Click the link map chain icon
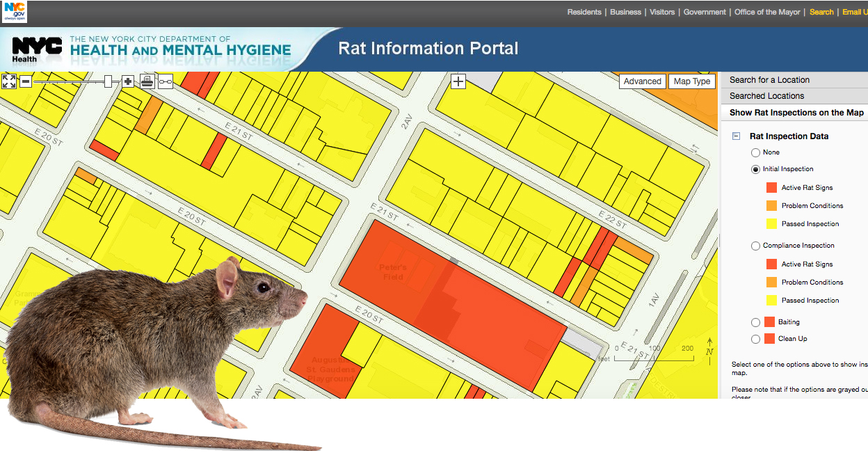 pos(166,81)
